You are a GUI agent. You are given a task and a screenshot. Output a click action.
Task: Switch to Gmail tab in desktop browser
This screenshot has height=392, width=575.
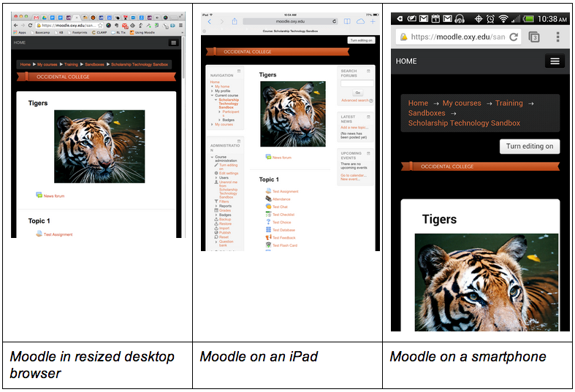37,18
